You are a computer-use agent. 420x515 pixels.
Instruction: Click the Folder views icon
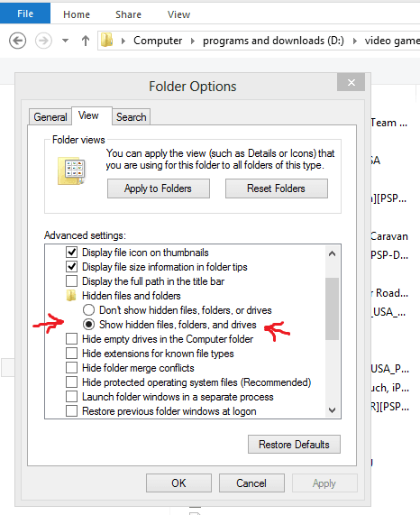click(72, 170)
